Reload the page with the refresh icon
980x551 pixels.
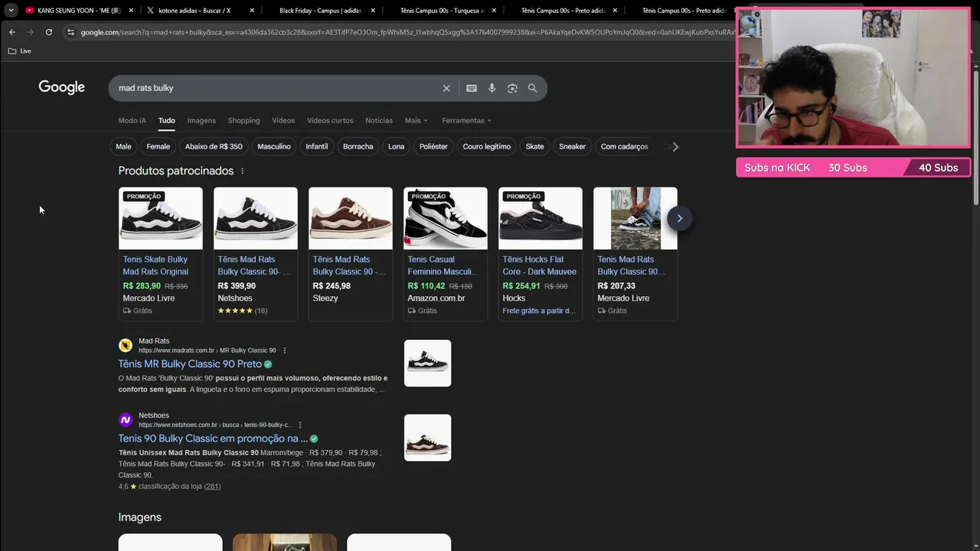pos(49,32)
